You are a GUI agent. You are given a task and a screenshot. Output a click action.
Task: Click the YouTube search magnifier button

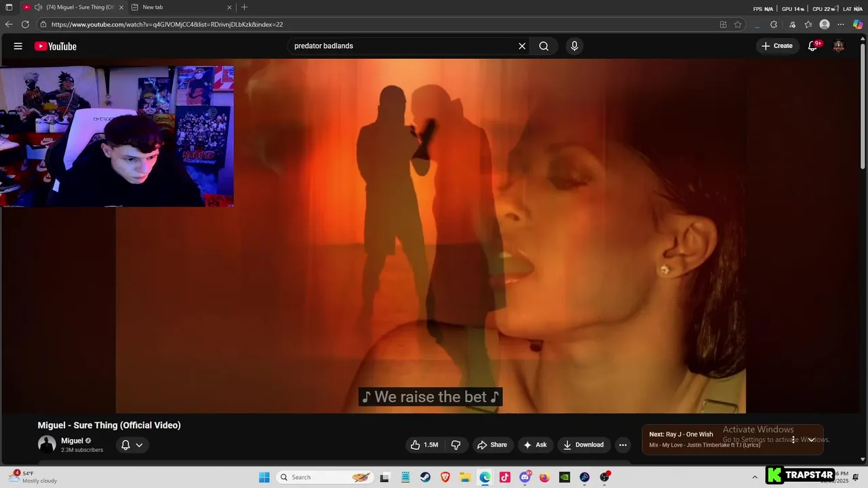click(544, 46)
